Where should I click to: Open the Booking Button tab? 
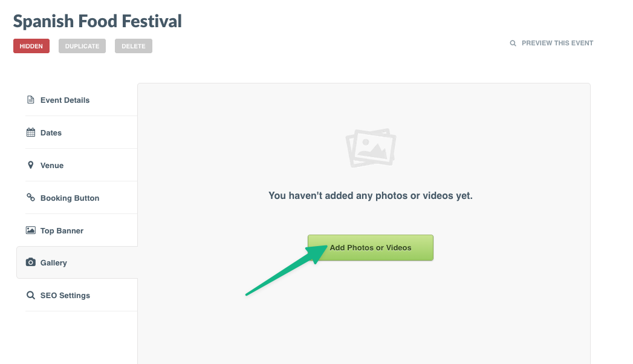point(70,198)
